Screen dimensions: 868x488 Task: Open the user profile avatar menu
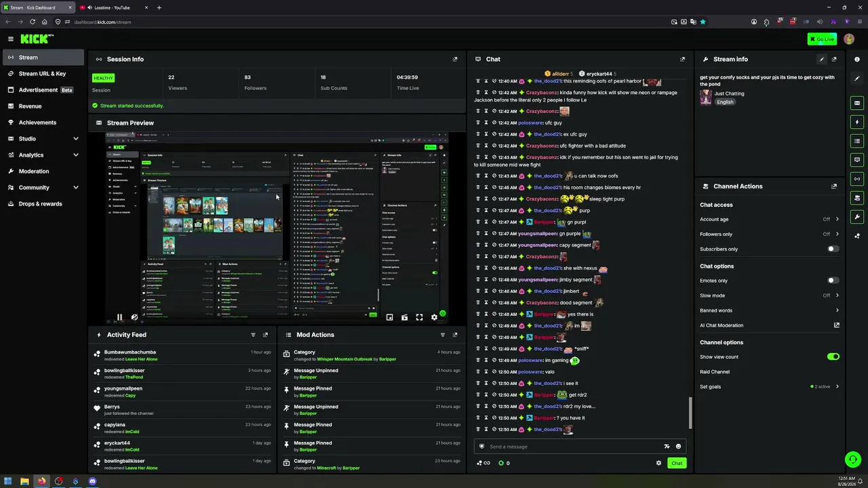[x=849, y=39]
